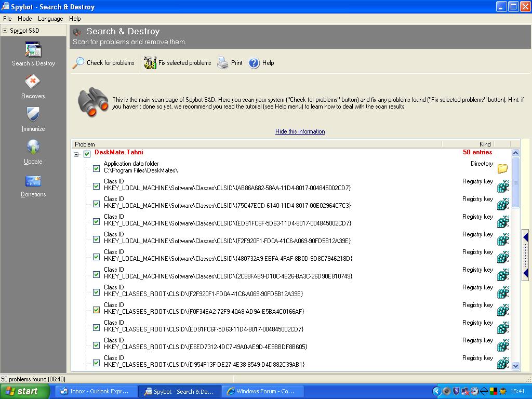
Task: Click the upper blue side-panel arrow
Action: click(526, 237)
